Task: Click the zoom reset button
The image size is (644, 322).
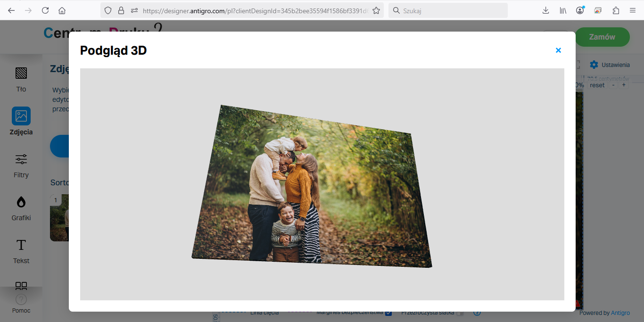Action: pyautogui.click(x=597, y=85)
